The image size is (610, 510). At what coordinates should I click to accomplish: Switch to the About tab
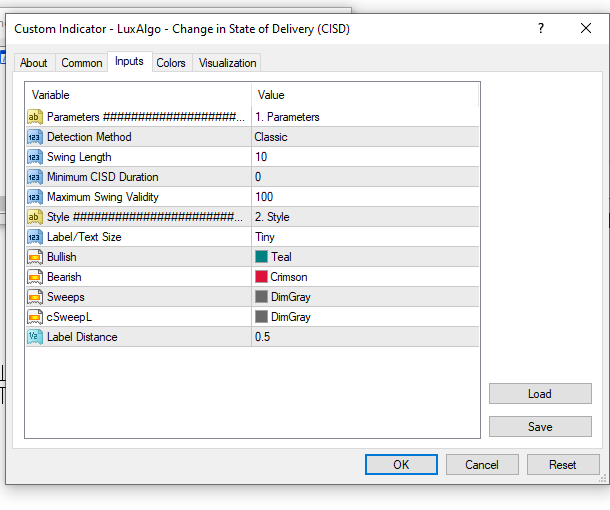click(x=34, y=63)
